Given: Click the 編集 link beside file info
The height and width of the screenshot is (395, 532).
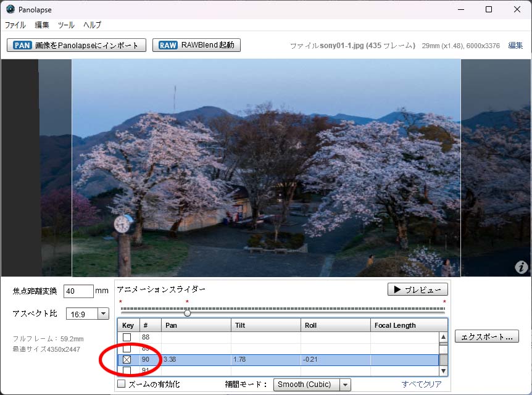Looking at the screenshot, I should [515, 46].
